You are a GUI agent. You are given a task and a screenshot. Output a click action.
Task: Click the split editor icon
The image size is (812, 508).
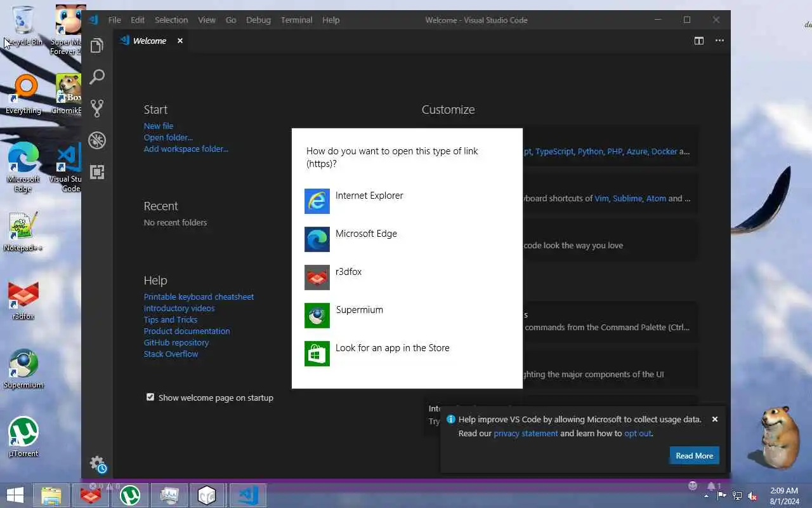[699, 41]
